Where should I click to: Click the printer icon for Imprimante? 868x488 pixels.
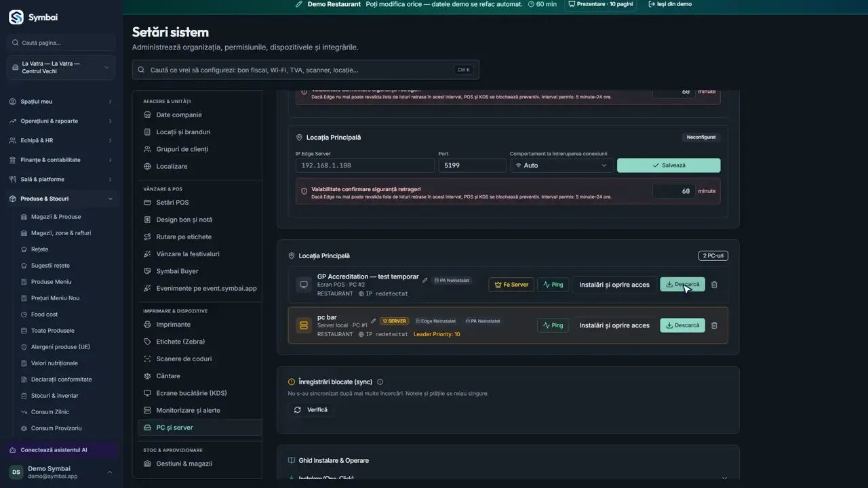(x=148, y=325)
